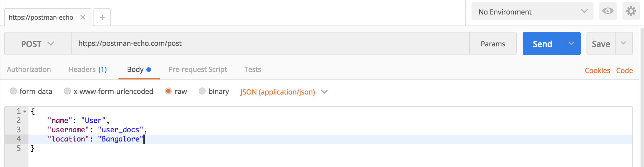Add a new request tab with plus icon
The image size is (644, 167).
click(102, 17)
